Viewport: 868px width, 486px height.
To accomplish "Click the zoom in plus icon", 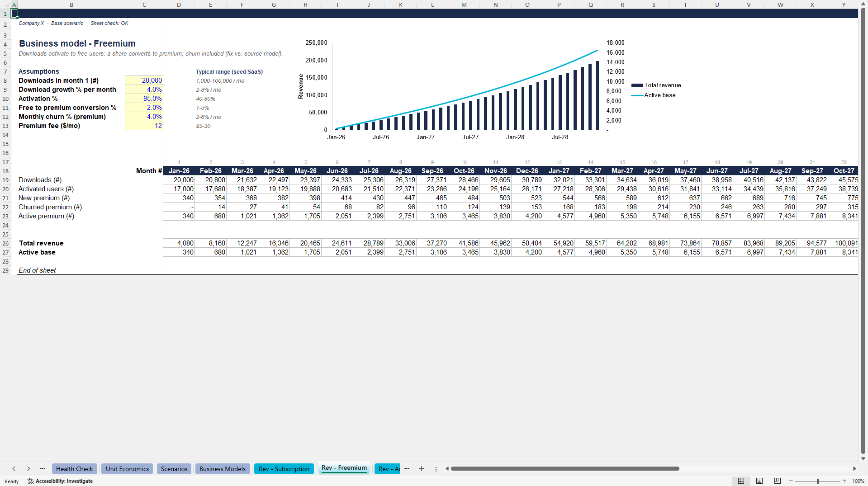I will 844,481.
